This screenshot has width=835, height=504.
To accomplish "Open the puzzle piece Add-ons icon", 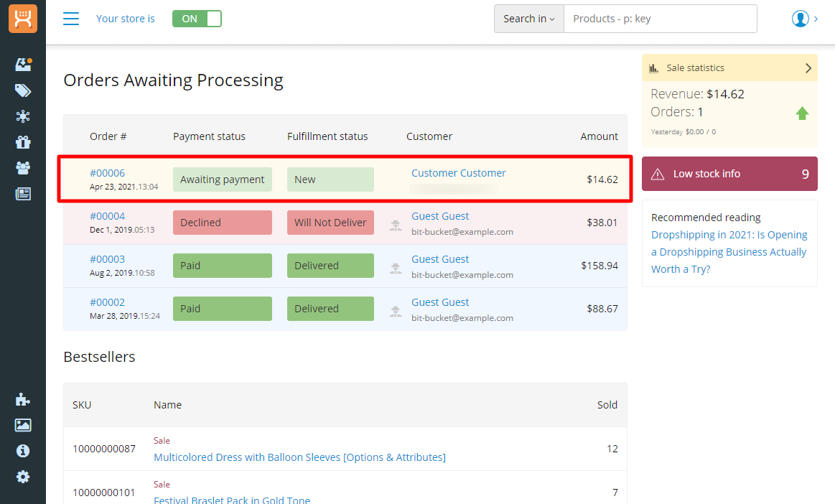I will point(23,400).
